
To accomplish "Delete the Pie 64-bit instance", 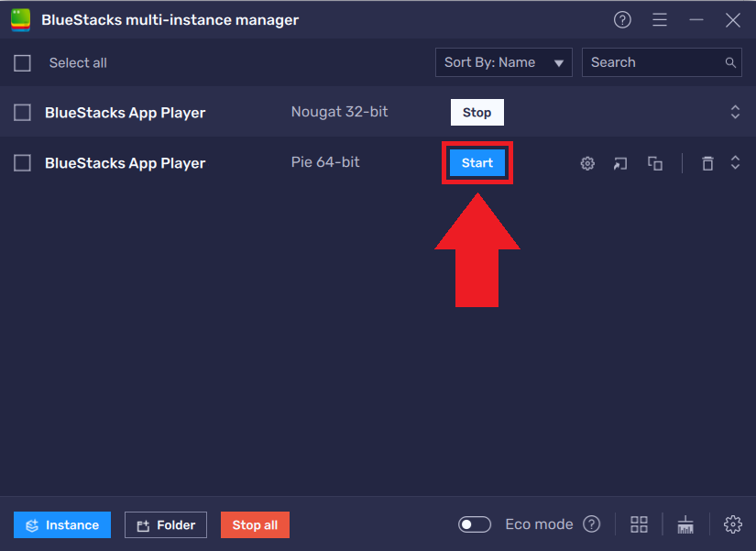I will (x=707, y=162).
